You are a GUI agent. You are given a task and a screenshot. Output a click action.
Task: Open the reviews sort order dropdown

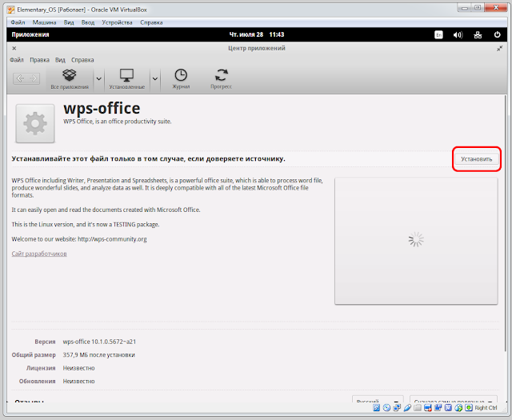click(x=454, y=400)
